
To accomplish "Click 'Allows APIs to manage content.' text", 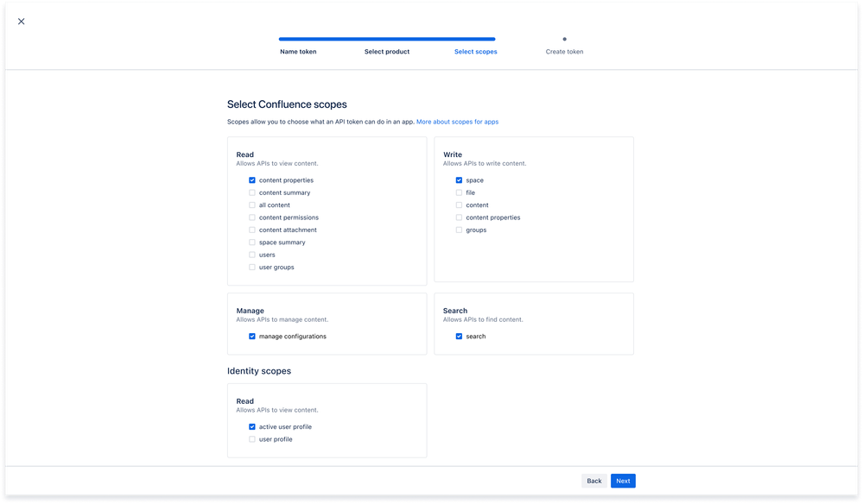I will point(282,320).
